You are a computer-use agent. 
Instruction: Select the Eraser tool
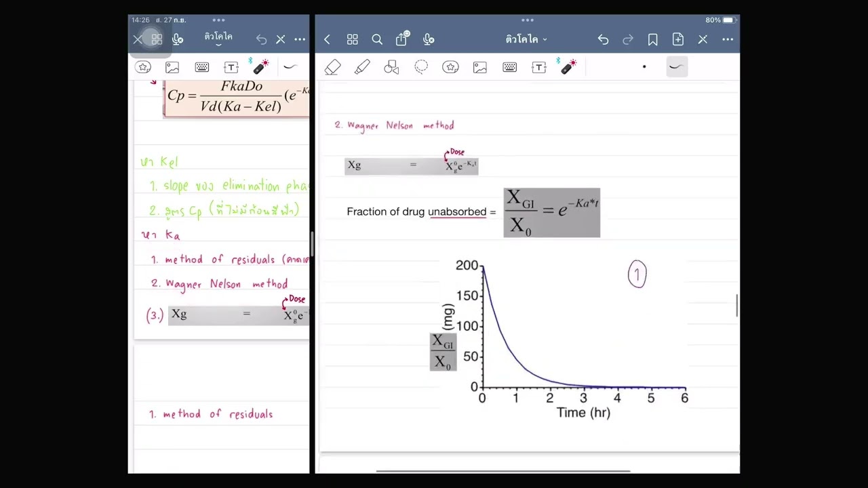[332, 67]
